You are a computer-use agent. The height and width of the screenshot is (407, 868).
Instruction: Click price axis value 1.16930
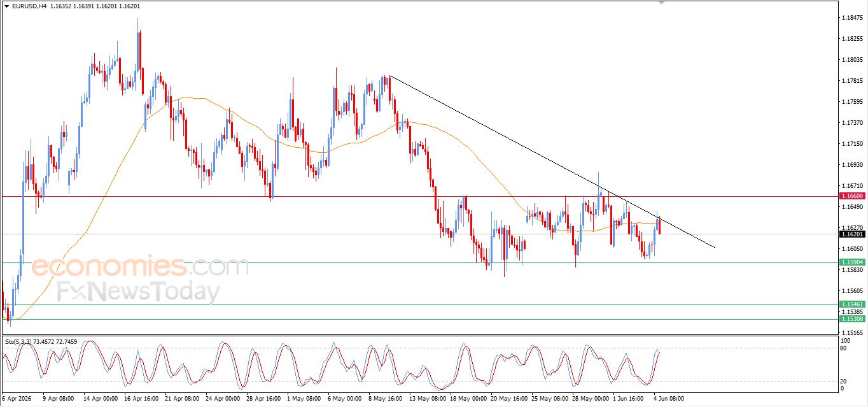(x=851, y=165)
